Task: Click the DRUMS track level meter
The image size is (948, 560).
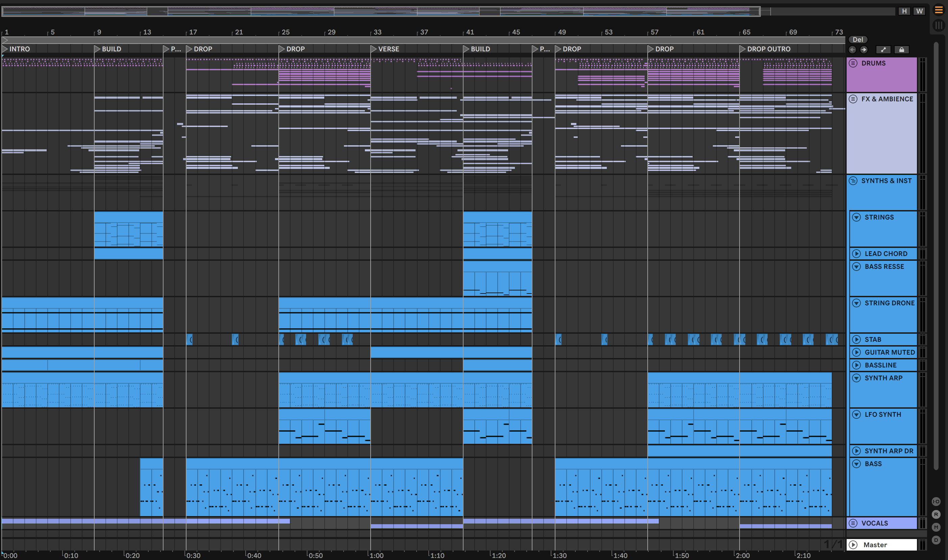Action: click(x=922, y=74)
